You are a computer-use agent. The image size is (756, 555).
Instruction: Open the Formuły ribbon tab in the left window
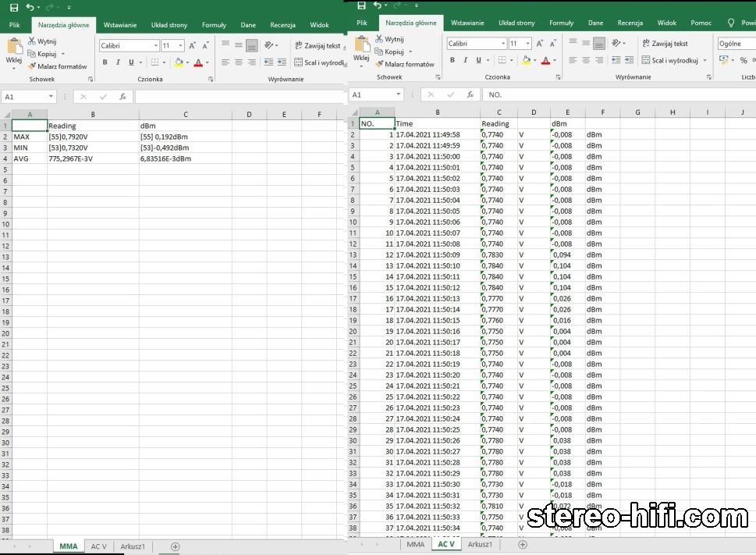pyautogui.click(x=214, y=25)
